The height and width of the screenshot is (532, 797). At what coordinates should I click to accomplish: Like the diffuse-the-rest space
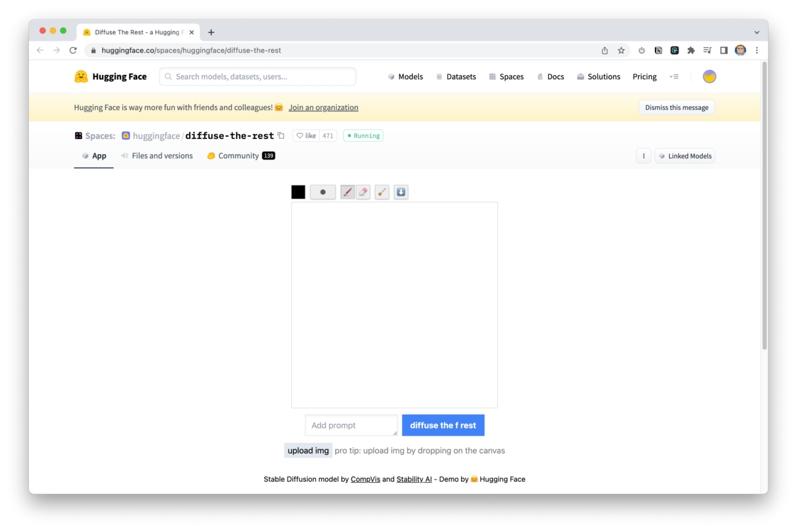(x=306, y=135)
